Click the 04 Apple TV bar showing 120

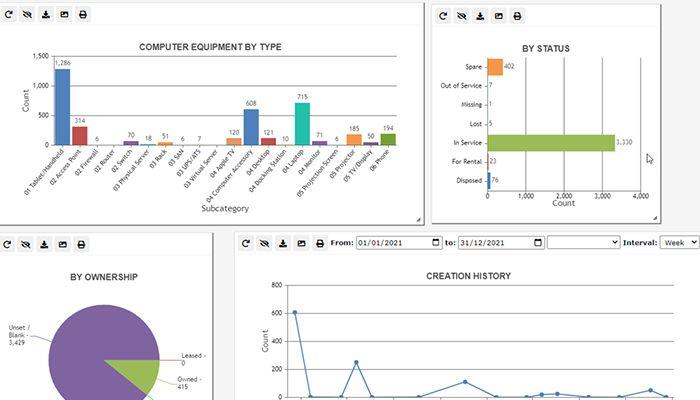[234, 142]
